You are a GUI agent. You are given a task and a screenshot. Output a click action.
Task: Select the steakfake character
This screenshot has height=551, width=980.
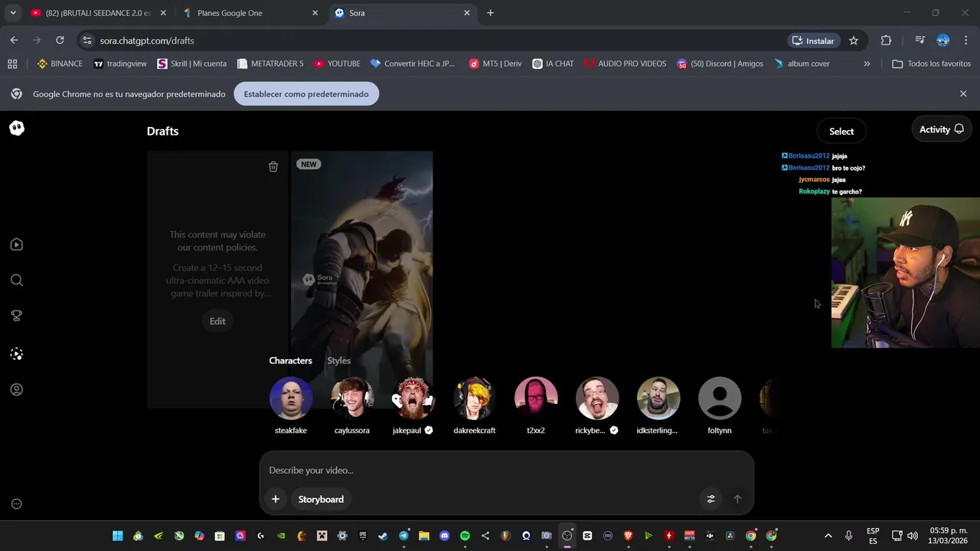[291, 406]
